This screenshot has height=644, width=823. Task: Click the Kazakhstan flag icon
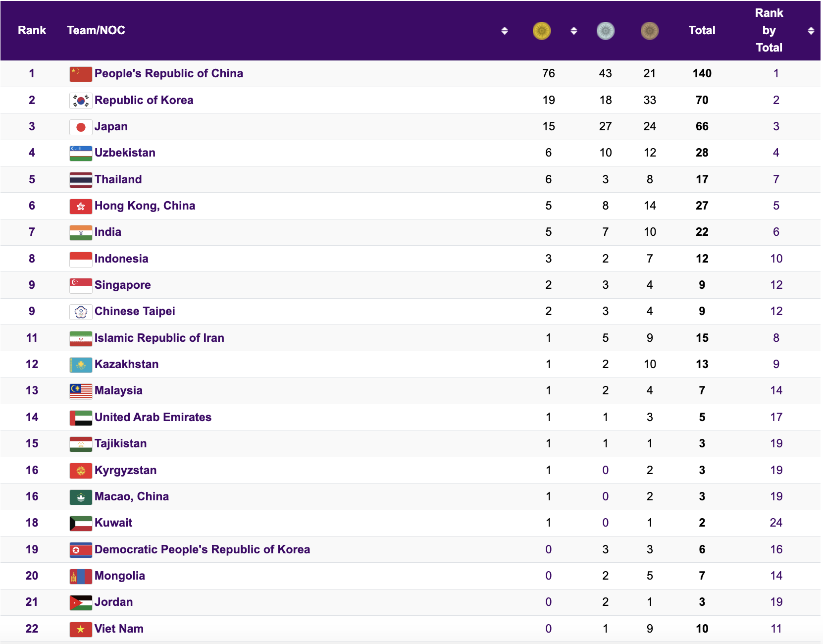[81, 365]
